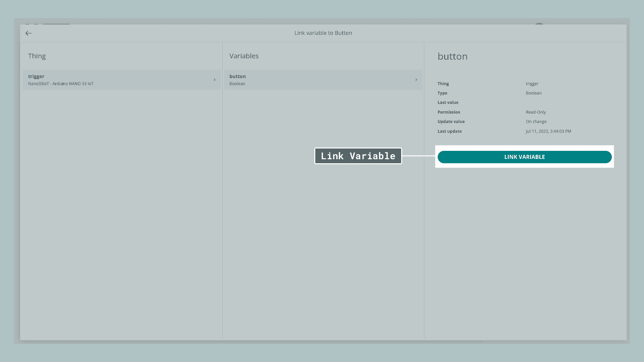
Task: Click the Link variable to Button title
Action: point(323,33)
